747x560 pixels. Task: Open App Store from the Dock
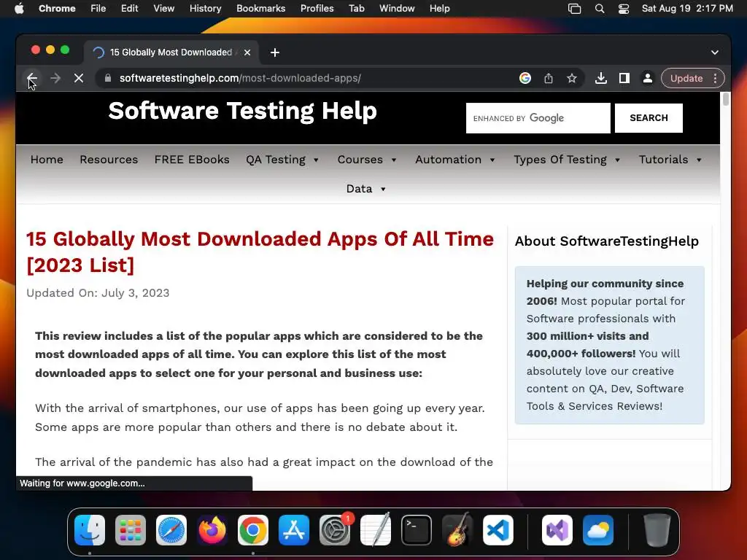pos(294,530)
